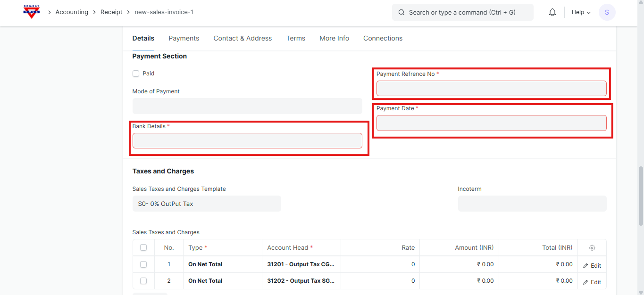Open the notifications bell icon
This screenshot has height=295, width=644.
click(552, 12)
